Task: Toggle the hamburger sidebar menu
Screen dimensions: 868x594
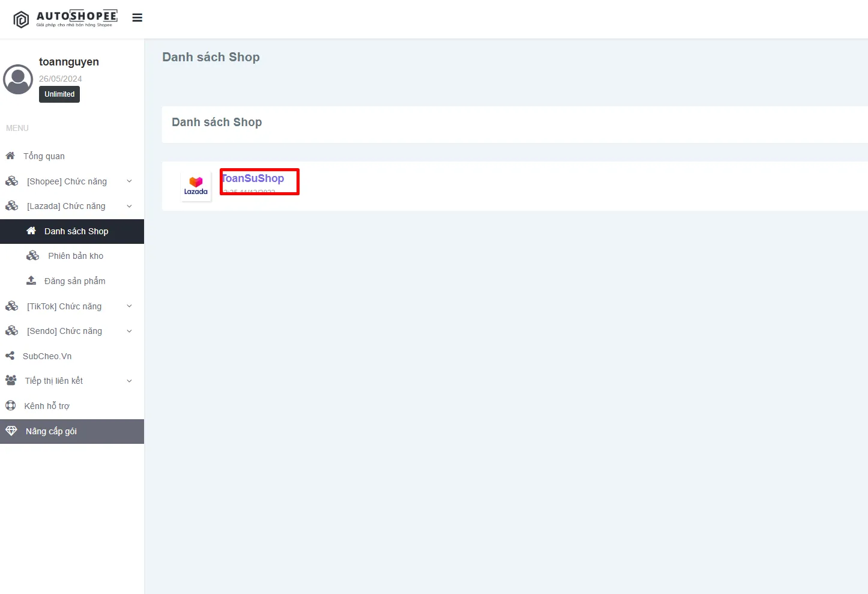Action: click(137, 18)
